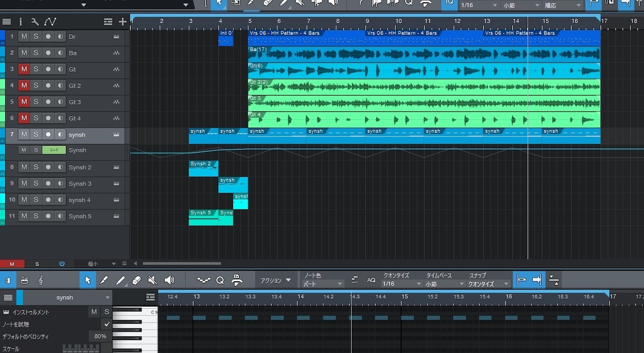Show automation curve icon in track header
644x353 pixels.
tap(50, 22)
